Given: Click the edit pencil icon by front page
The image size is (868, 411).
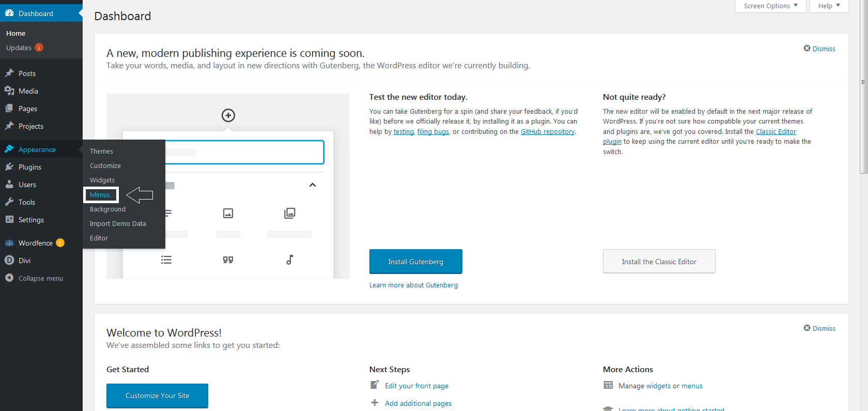Looking at the screenshot, I should 375,385.
